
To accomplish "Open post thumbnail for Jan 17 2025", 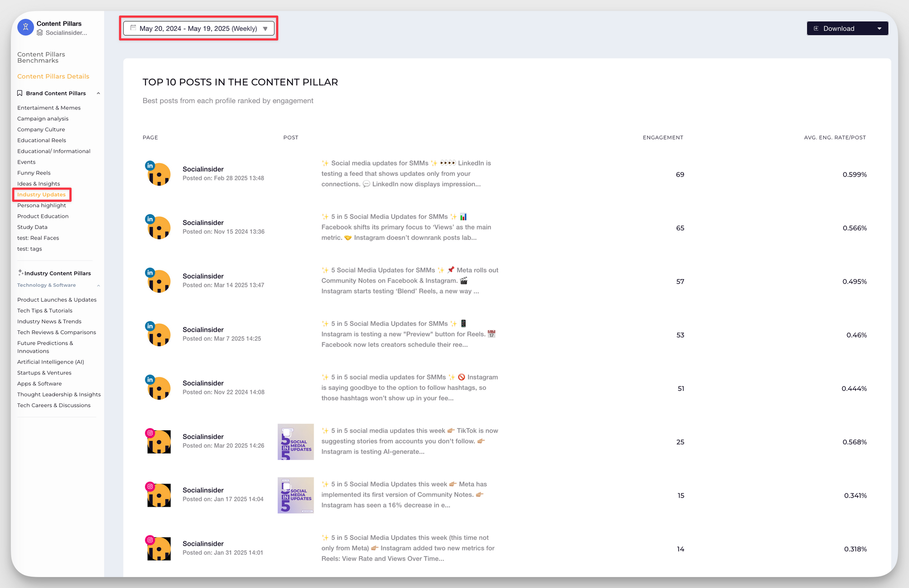I will pyautogui.click(x=295, y=495).
